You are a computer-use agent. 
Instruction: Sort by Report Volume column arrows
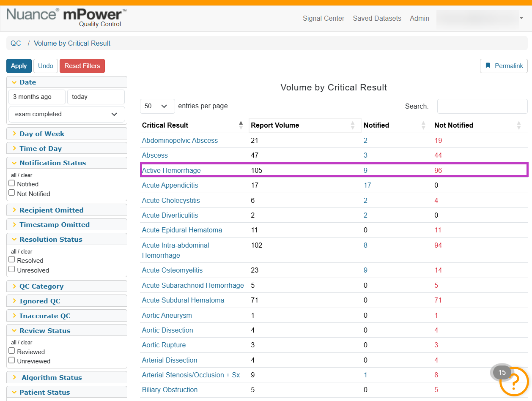click(x=353, y=125)
